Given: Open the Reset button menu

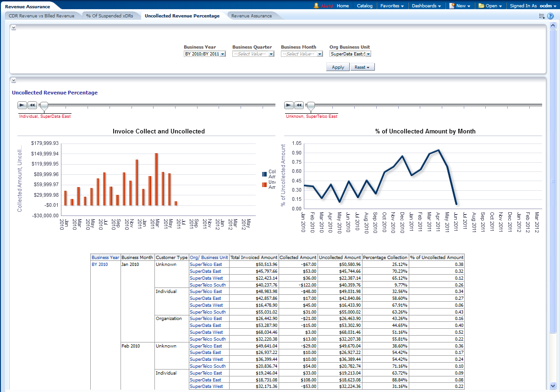Looking at the screenshot, I should 362,67.
